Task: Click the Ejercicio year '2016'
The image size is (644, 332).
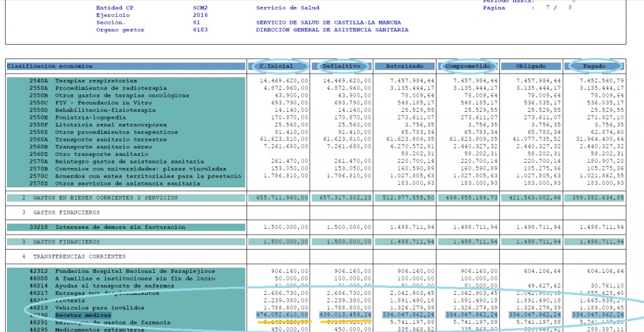Action: point(201,15)
